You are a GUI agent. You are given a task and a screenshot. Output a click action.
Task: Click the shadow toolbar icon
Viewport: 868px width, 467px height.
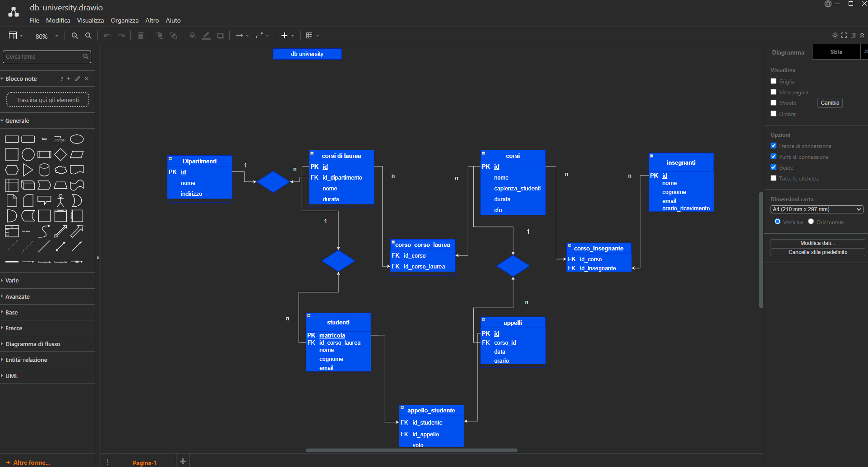coord(220,36)
